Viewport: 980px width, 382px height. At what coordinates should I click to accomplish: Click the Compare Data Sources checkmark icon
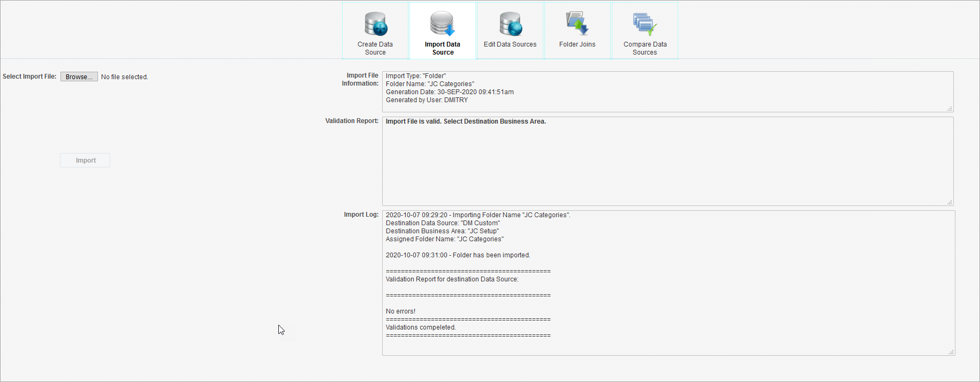click(x=644, y=24)
